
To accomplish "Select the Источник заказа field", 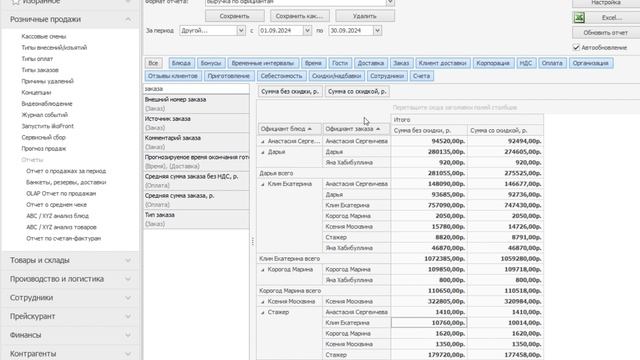I will (196, 123).
